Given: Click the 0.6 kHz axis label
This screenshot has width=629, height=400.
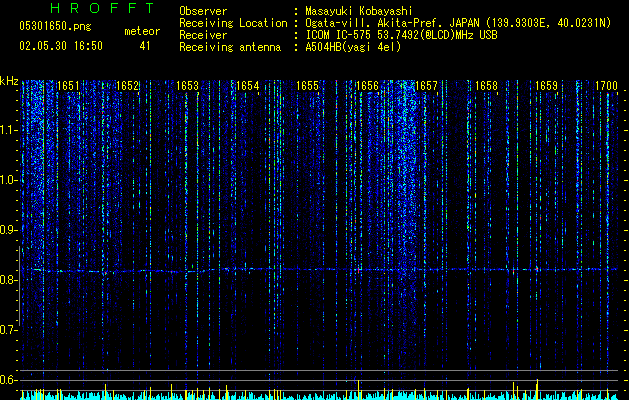Looking at the screenshot, I should [8, 380].
